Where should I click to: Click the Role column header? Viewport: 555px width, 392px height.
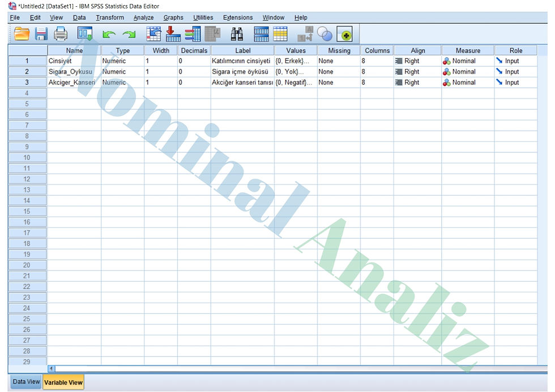point(516,50)
